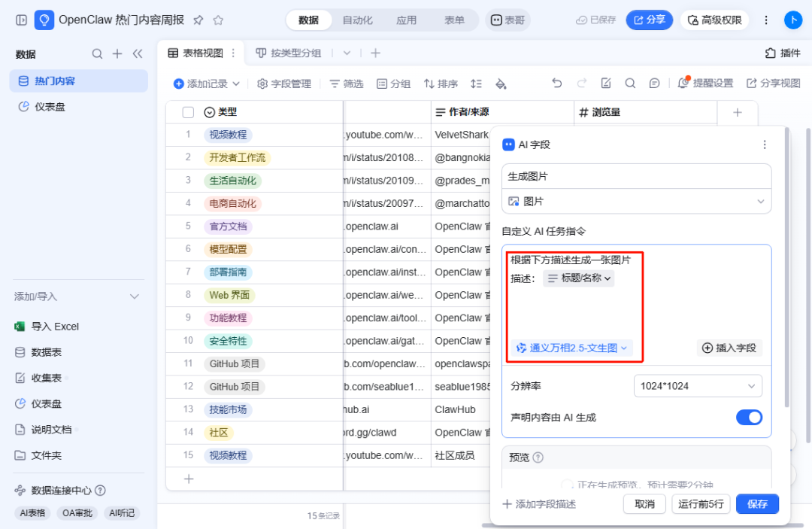
Task: Switch to the 自动化 tab
Action: [357, 20]
